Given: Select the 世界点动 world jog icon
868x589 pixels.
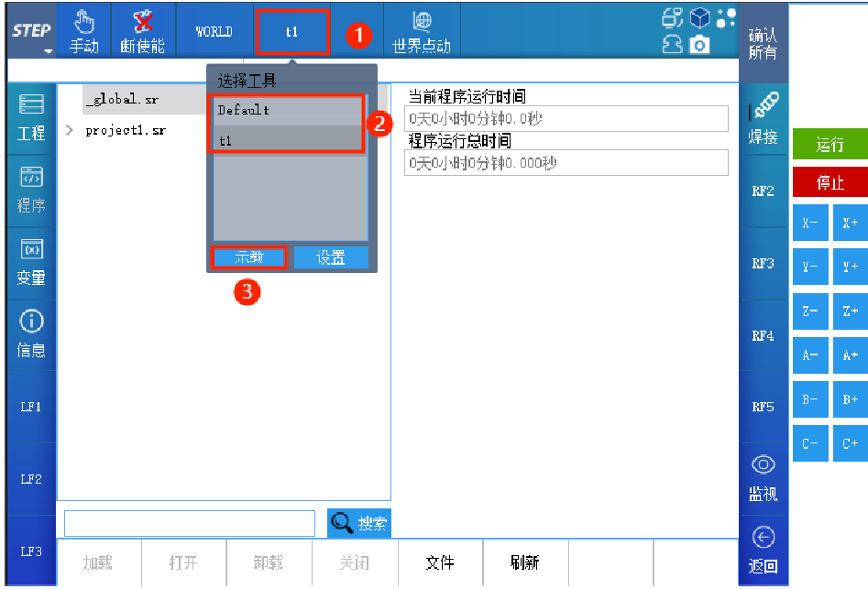Looking at the screenshot, I should click(x=421, y=31).
